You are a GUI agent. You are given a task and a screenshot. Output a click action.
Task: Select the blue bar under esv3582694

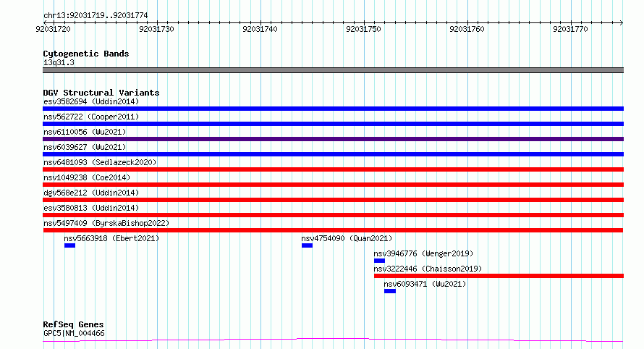(333, 109)
